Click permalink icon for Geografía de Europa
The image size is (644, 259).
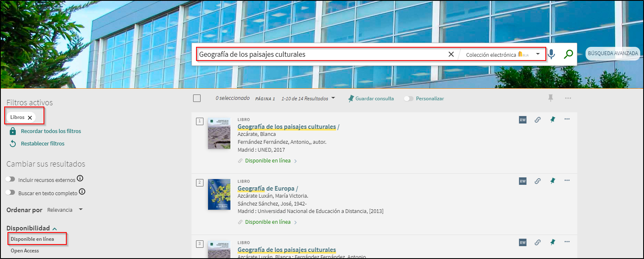pos(537,181)
